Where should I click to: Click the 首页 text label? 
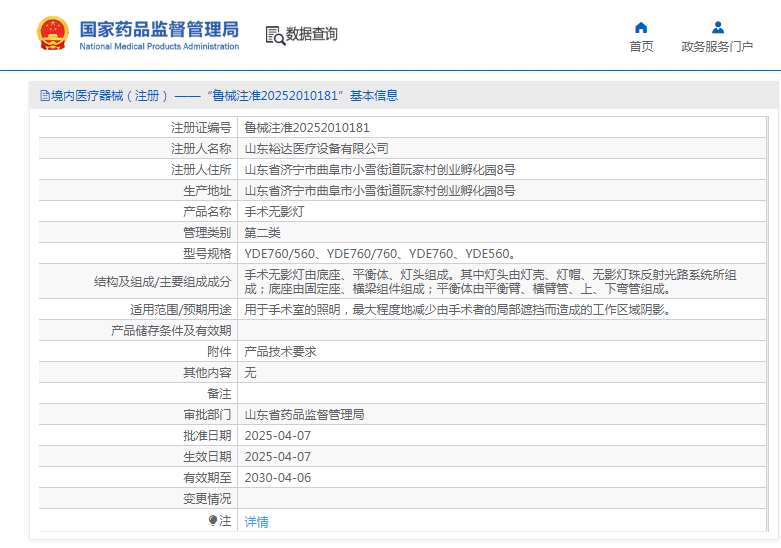641,46
